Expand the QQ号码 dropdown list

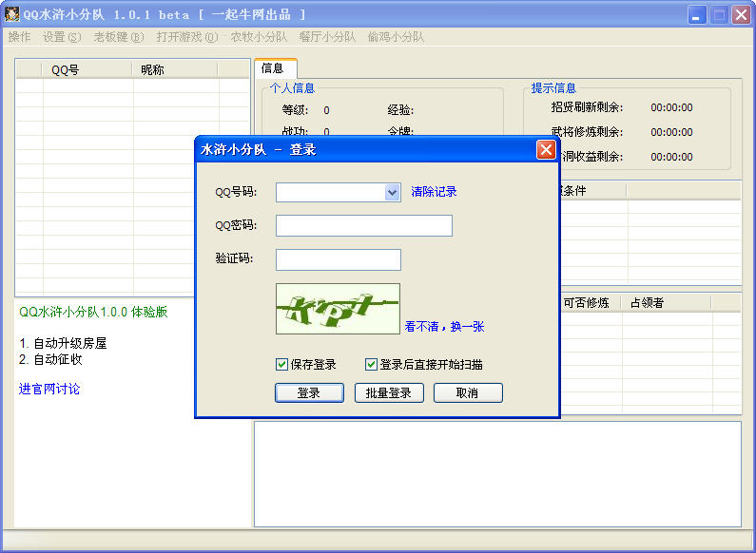coord(392,192)
